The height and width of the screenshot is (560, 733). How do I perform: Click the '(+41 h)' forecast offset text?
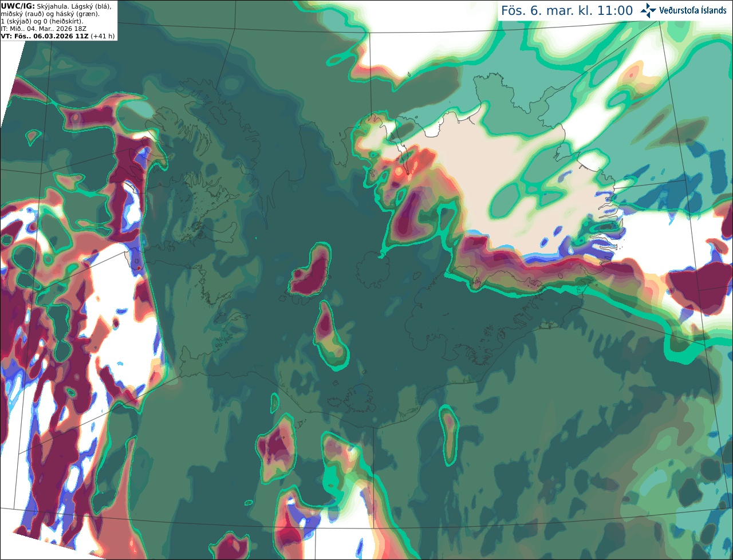(x=103, y=36)
